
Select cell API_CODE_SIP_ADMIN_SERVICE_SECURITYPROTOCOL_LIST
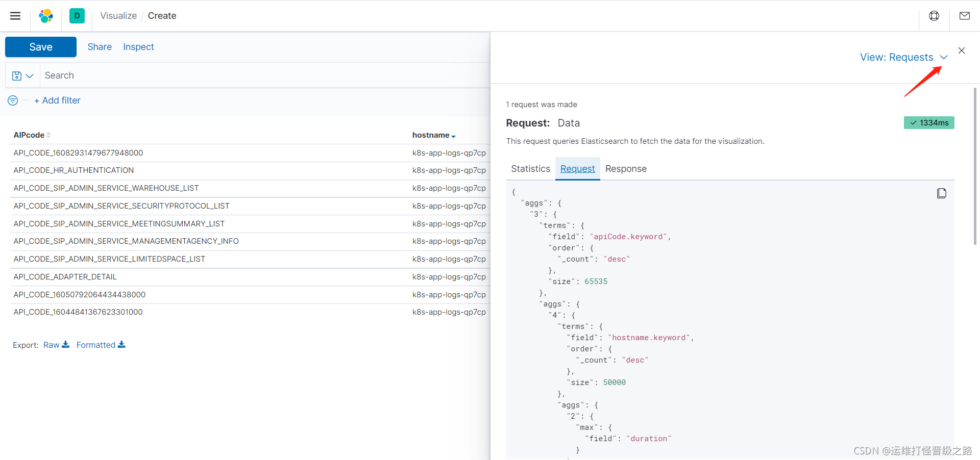click(x=121, y=206)
